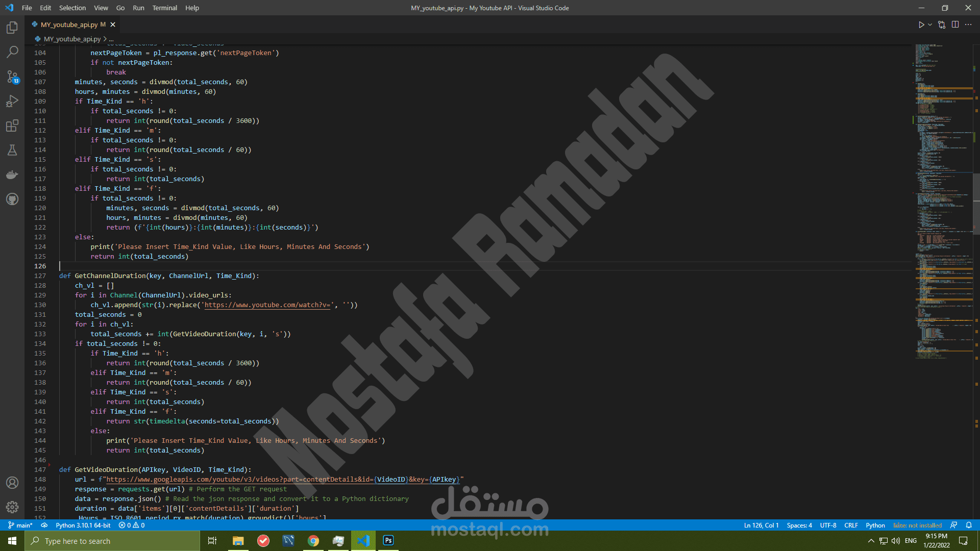Image resolution: width=980 pixels, height=551 pixels.
Task: Open the View menu
Action: [x=101, y=8]
